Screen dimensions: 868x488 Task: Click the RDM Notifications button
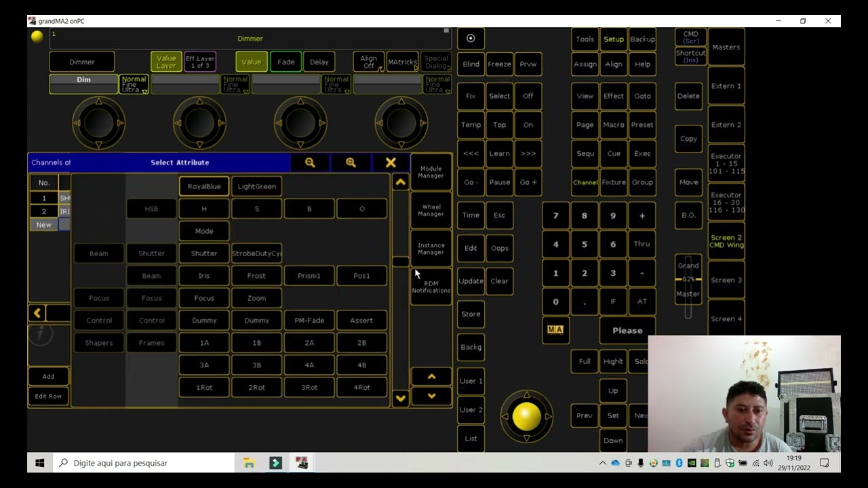point(431,287)
